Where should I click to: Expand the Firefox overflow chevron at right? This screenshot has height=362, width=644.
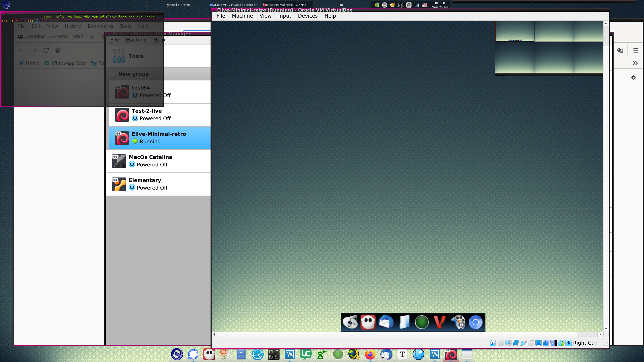tap(635, 63)
